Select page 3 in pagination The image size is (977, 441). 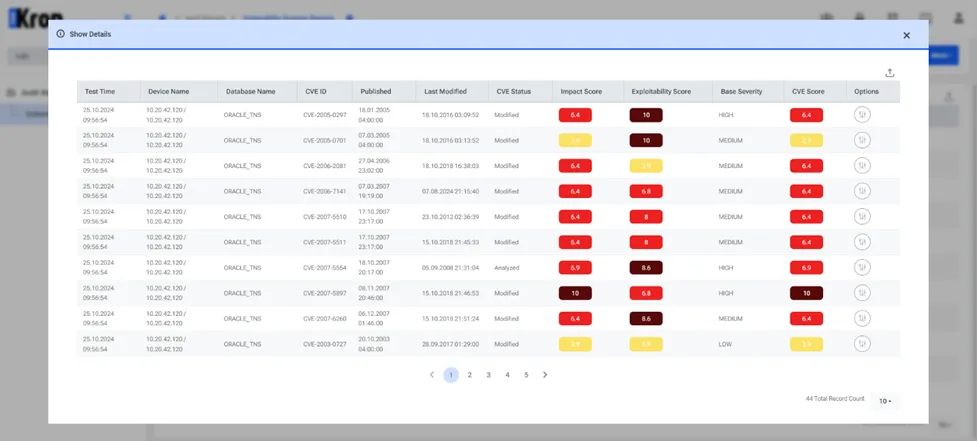488,375
